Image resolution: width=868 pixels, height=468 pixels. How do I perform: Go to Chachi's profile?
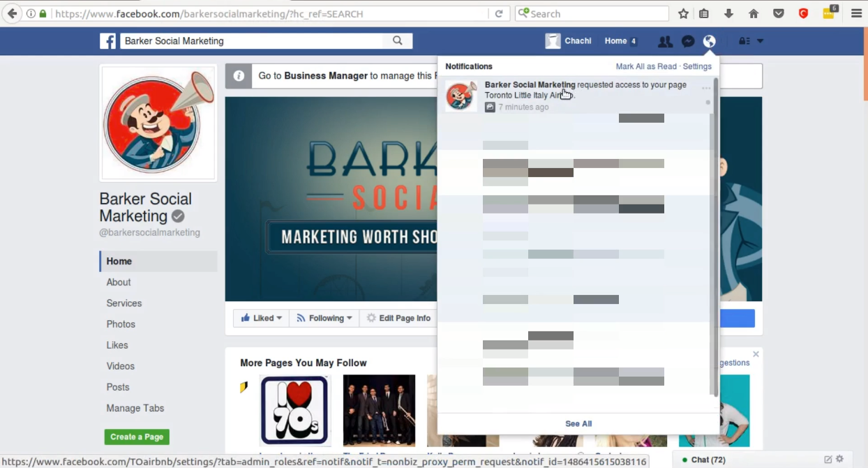point(569,41)
